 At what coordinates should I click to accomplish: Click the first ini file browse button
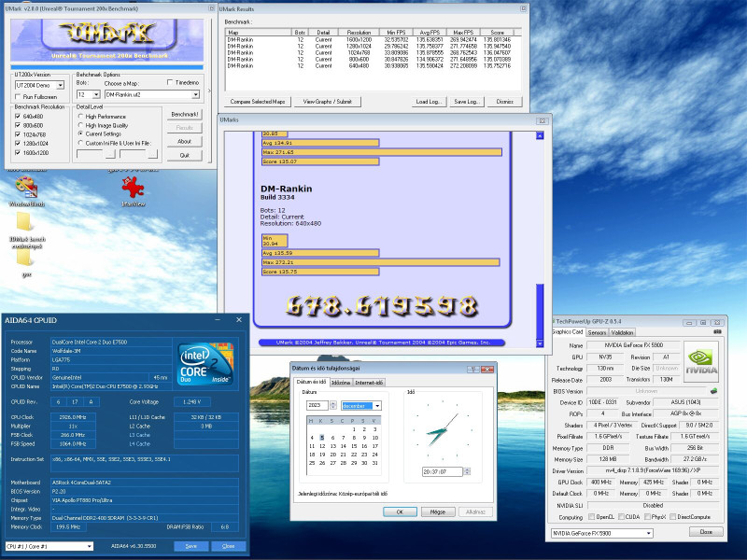[x=110, y=154]
